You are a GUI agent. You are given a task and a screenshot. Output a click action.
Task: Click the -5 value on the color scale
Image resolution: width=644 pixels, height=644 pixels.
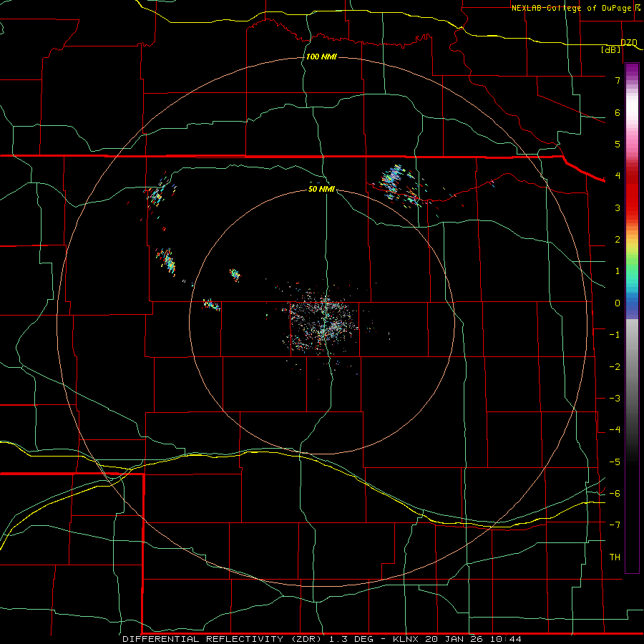tap(615, 462)
